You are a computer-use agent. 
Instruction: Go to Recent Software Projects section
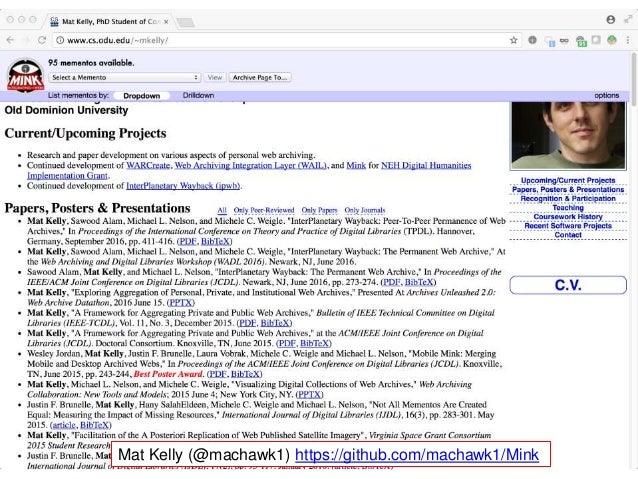coord(568,225)
